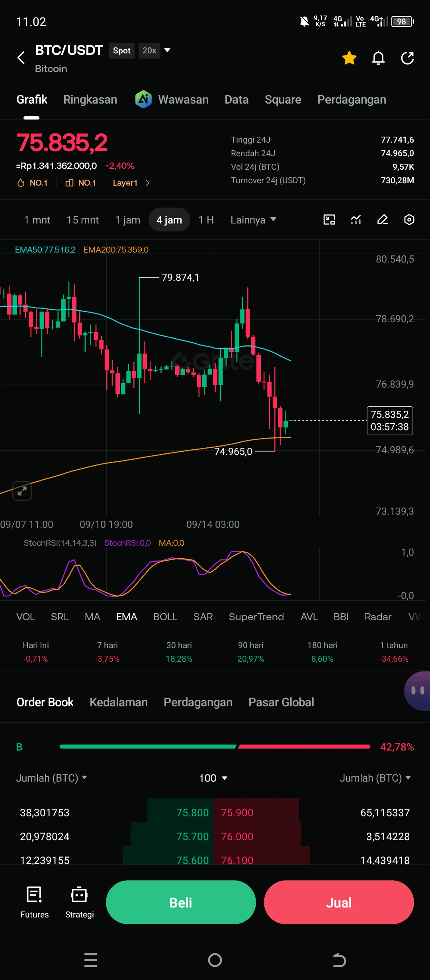Select the 15 mnt timeframe

82,220
